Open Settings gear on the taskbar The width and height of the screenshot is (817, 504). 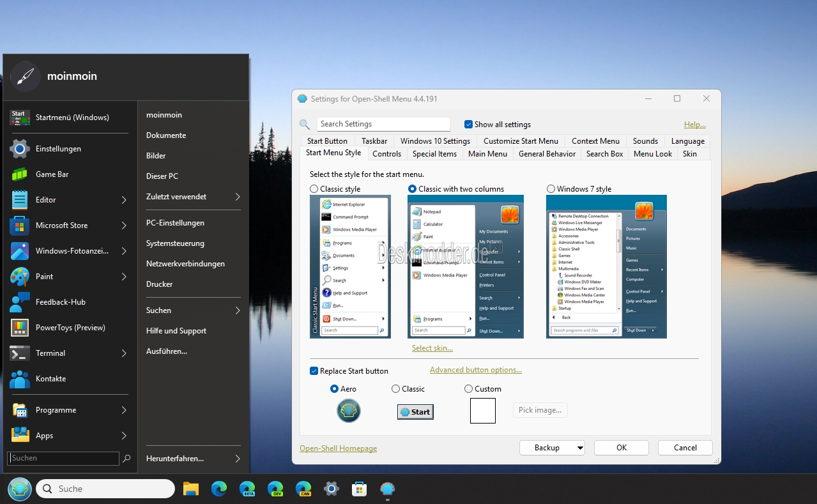[x=332, y=489]
